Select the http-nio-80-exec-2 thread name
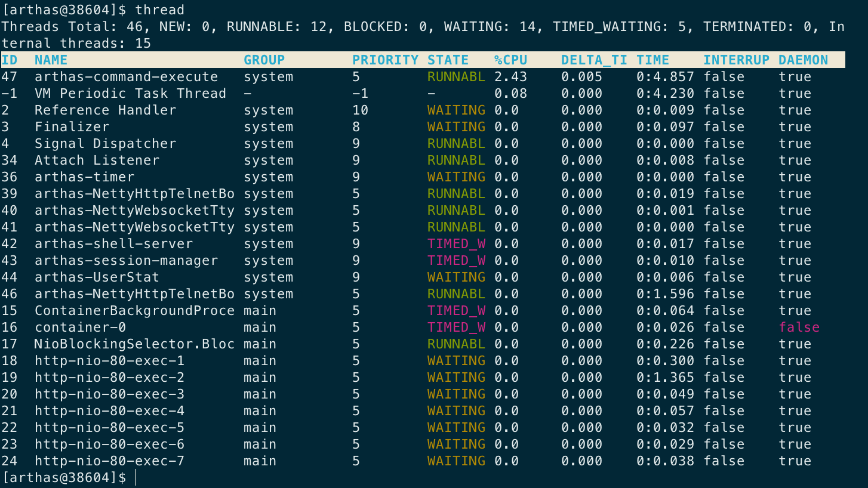The width and height of the screenshot is (868, 488). coord(110,378)
